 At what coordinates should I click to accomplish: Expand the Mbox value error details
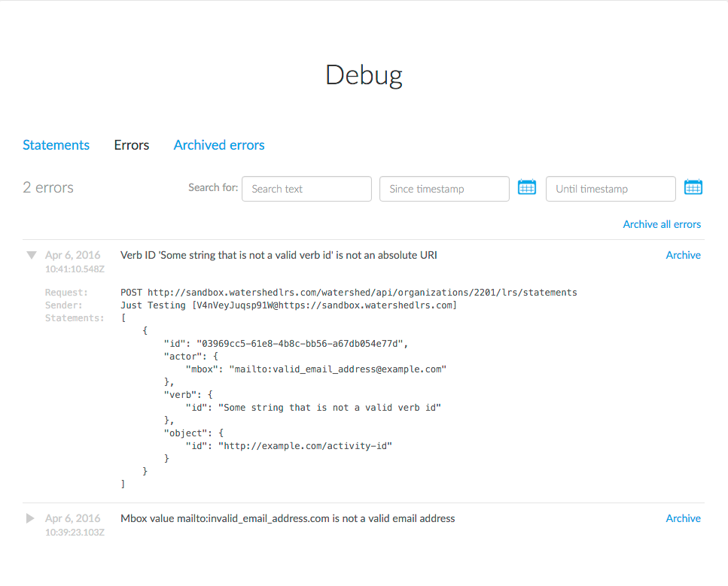(31, 518)
